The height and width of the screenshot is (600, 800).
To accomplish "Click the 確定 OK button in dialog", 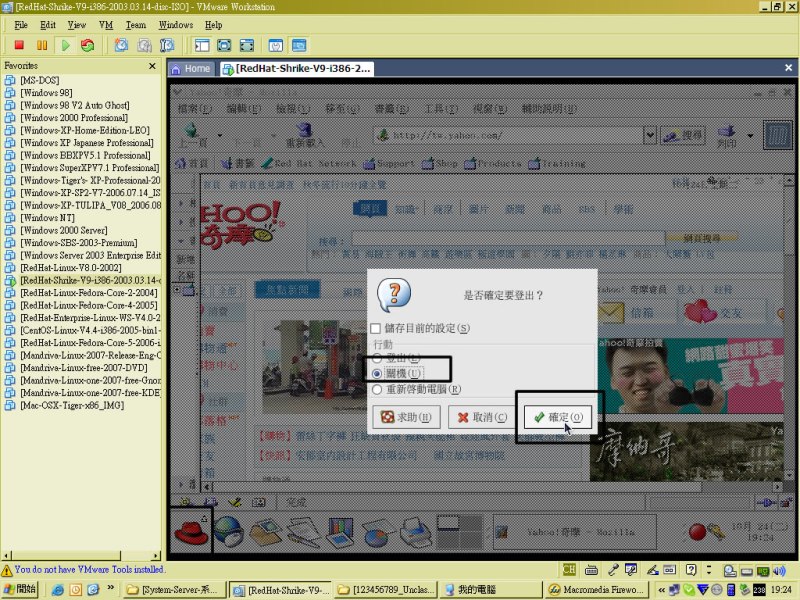I will click(x=558, y=417).
